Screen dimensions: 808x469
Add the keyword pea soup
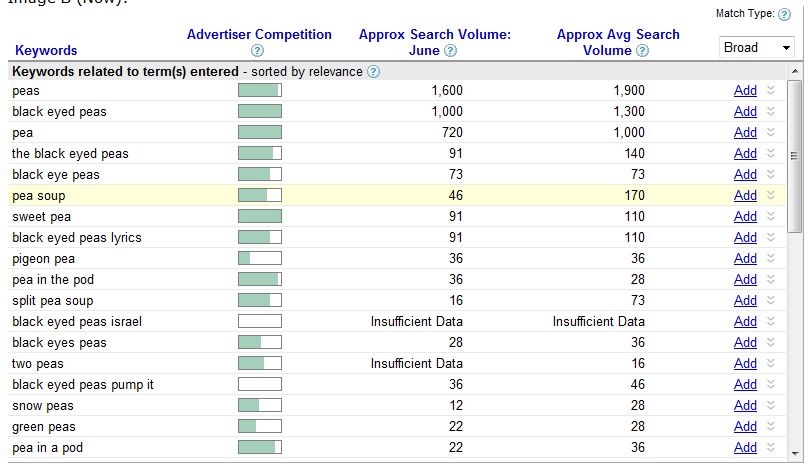[x=745, y=195]
